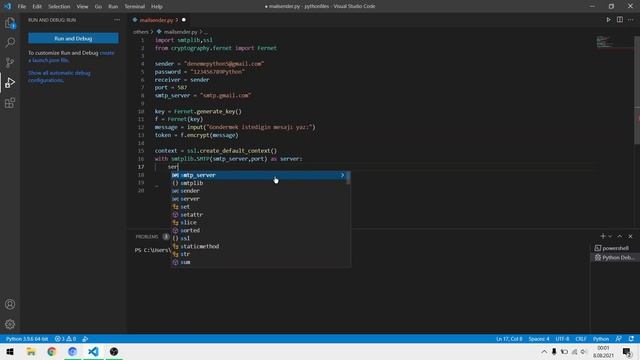Open the File menu

22,7
